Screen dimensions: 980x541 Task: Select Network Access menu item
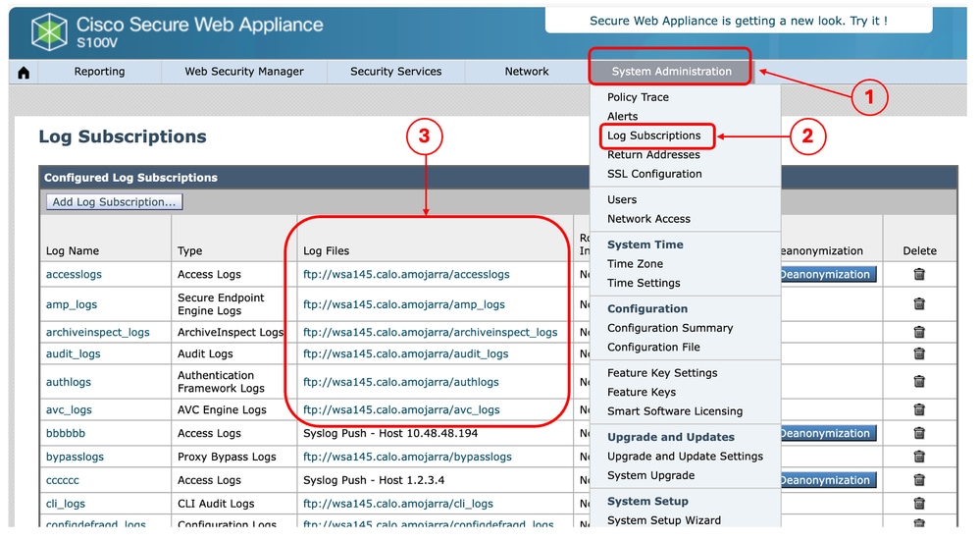point(648,219)
